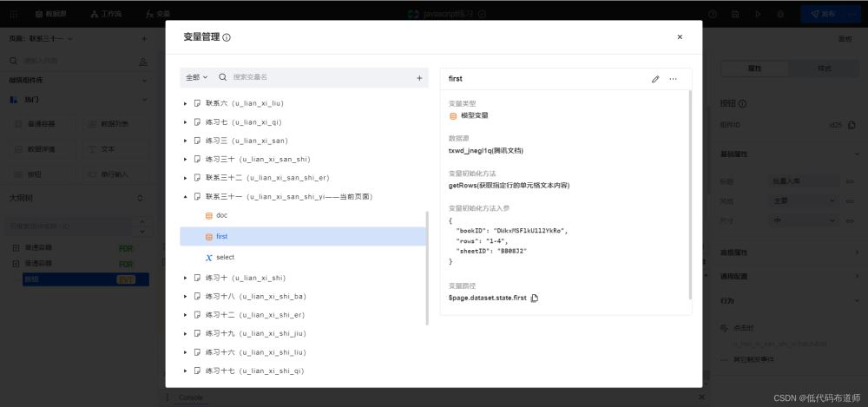This screenshot has height=407, width=868.
Task: Click the 模型变量 type icon in details
Action: coord(453,115)
